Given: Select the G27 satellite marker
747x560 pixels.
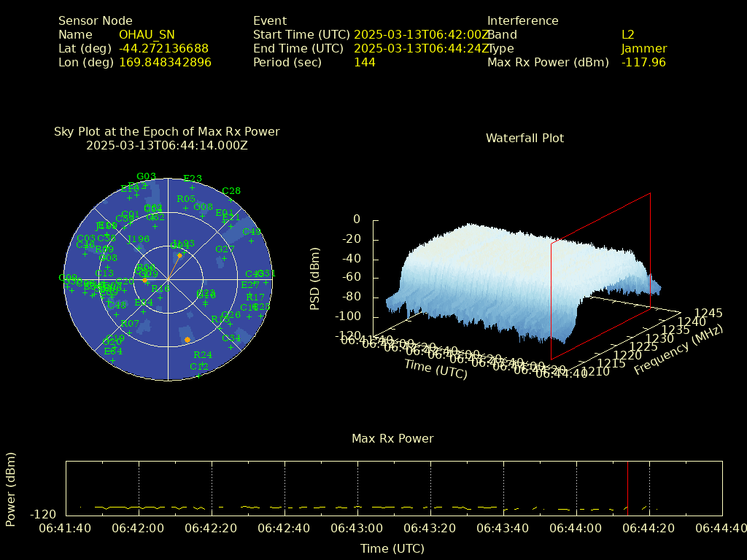Looking at the screenshot, I should [225, 259].
